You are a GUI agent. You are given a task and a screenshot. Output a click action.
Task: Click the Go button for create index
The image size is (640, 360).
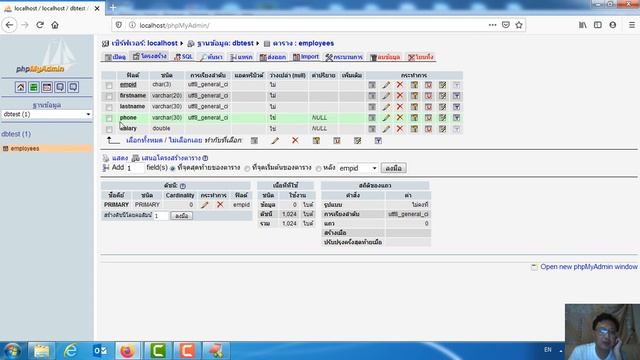182,216
